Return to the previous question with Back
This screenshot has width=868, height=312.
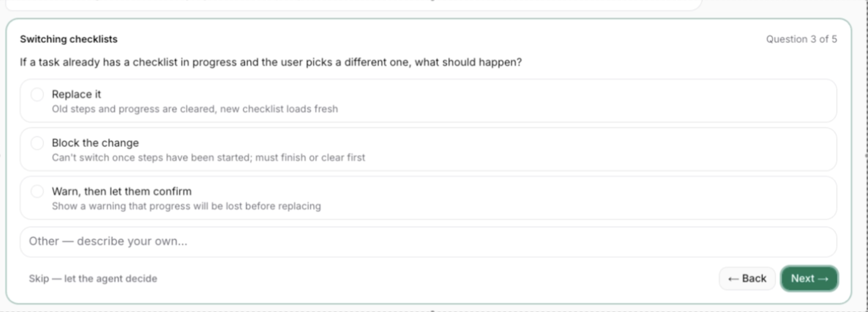[747, 279]
